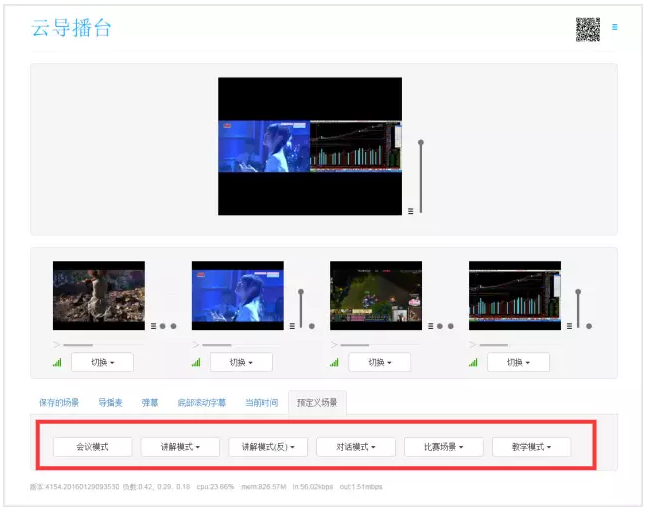647x513 pixels.
Task: Expand 切换 dropdown under forest video
Action: click(x=102, y=362)
